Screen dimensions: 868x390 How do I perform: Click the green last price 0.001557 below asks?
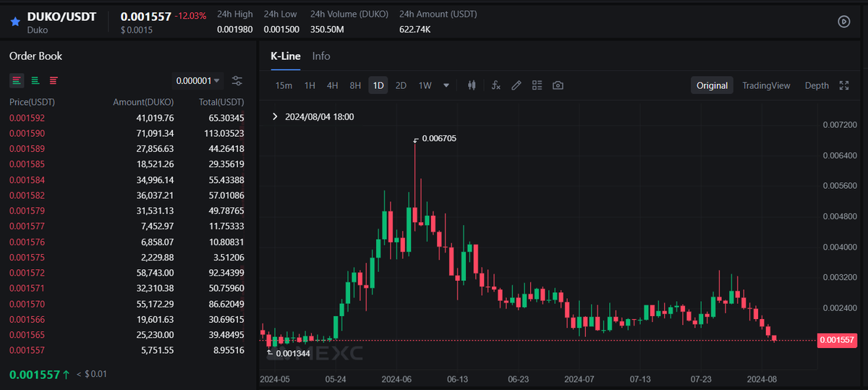pos(34,374)
